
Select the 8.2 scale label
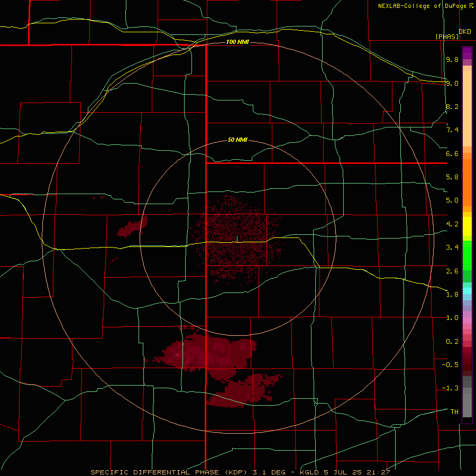452,106
